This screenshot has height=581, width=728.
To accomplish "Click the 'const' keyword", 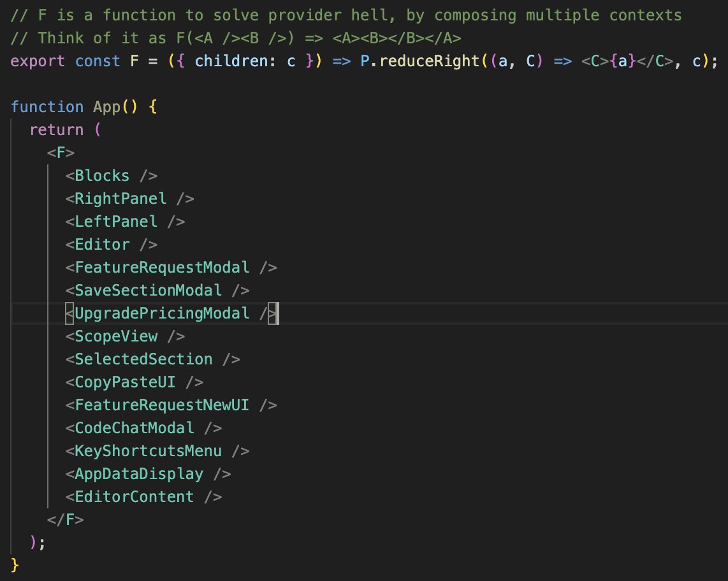I will (98, 61).
